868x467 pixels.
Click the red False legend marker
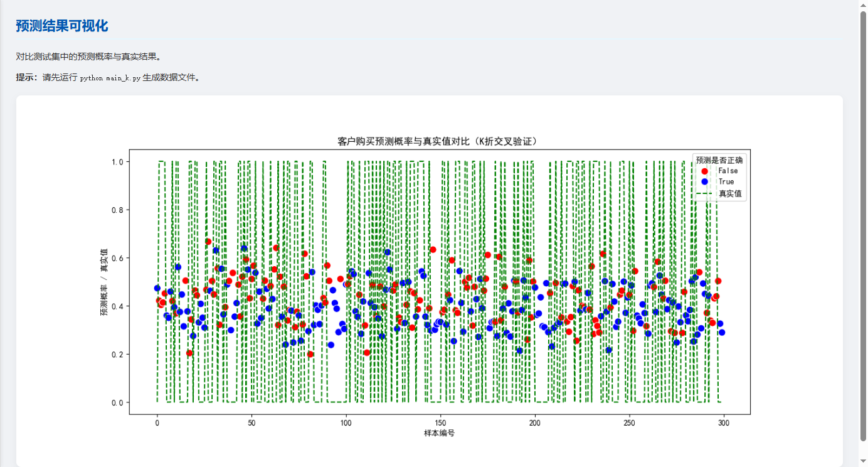(704, 171)
